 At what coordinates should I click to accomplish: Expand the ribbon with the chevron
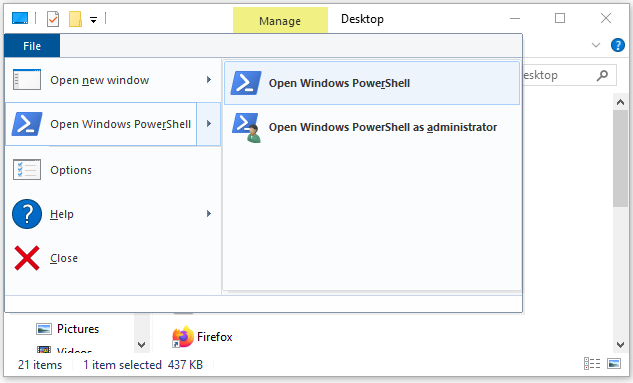[596, 45]
